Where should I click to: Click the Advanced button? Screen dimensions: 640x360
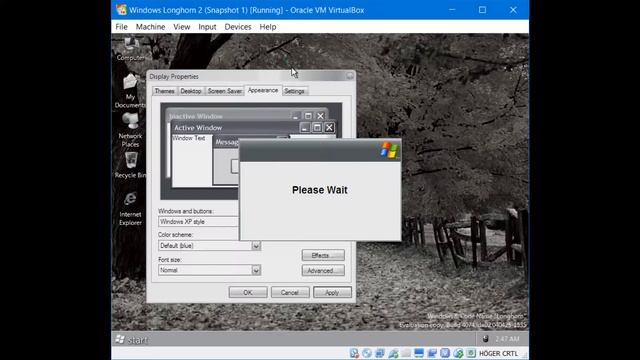click(x=323, y=271)
